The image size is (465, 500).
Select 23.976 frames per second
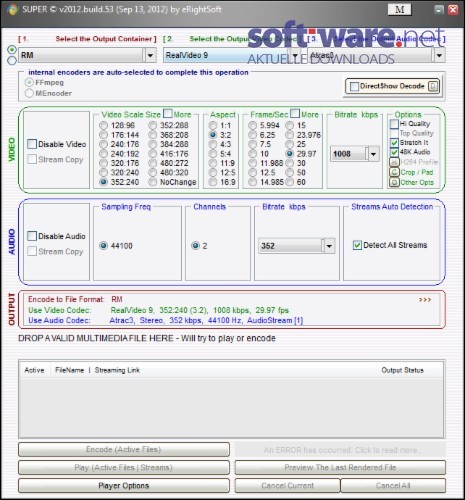(x=290, y=135)
